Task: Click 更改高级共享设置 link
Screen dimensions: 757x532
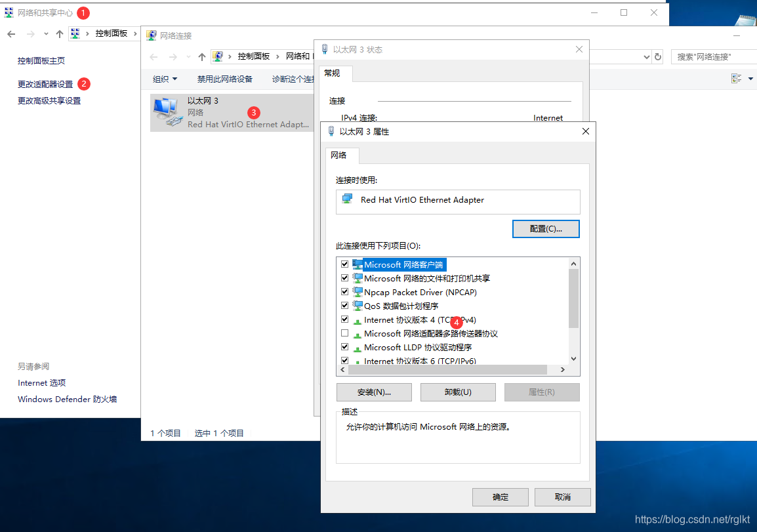Action: click(x=49, y=101)
